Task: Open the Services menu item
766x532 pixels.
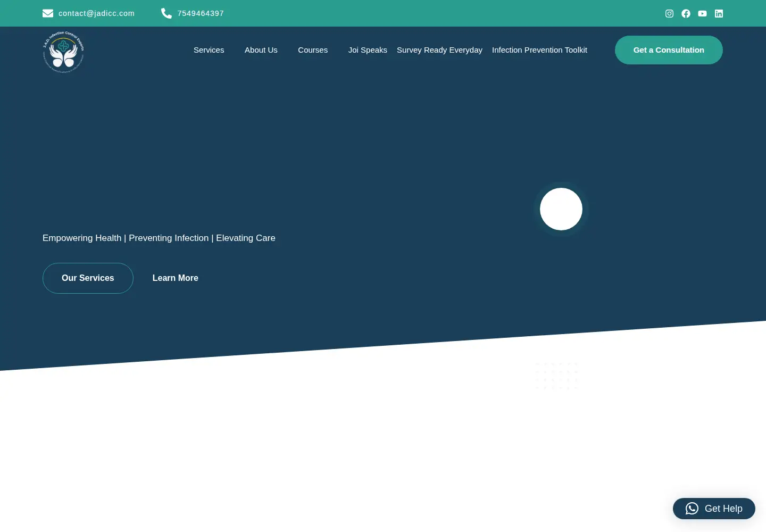Action: pyautogui.click(x=209, y=50)
